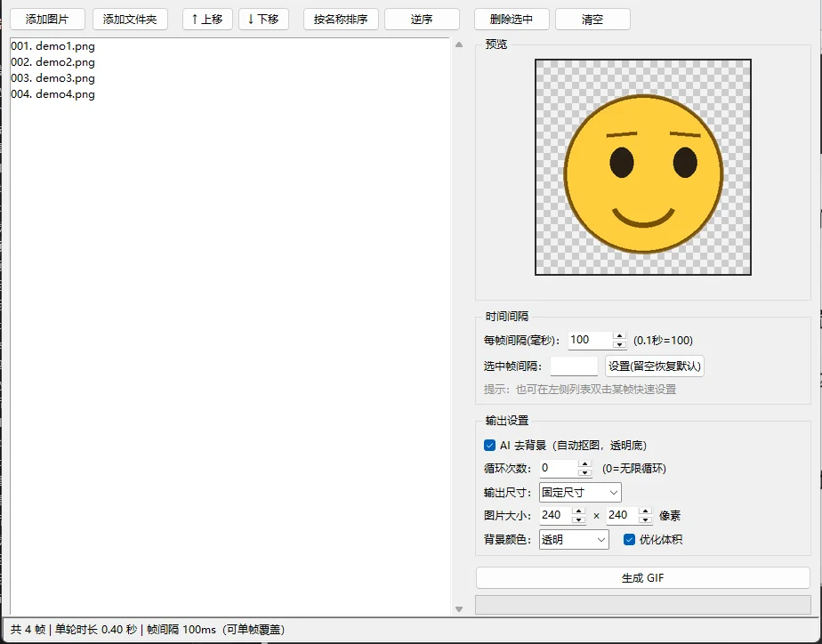822x644 pixels.
Task: Click the smiley preview image
Action: [x=643, y=167]
